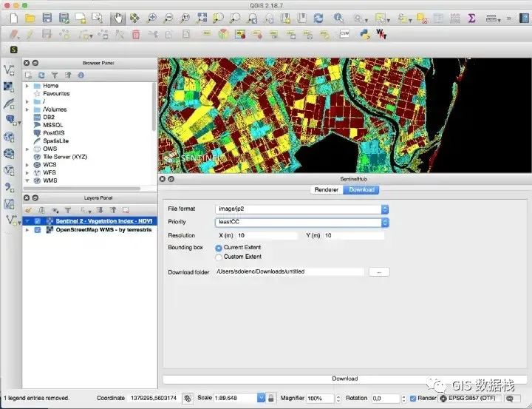Select the Pan Map to Selection tool
532x409 pixels.
pos(134,18)
